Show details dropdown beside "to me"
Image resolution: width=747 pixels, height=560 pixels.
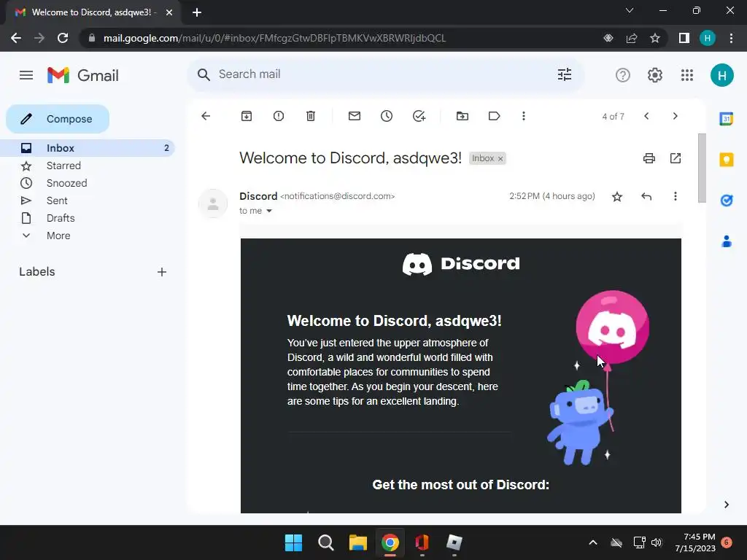pyautogui.click(x=268, y=211)
